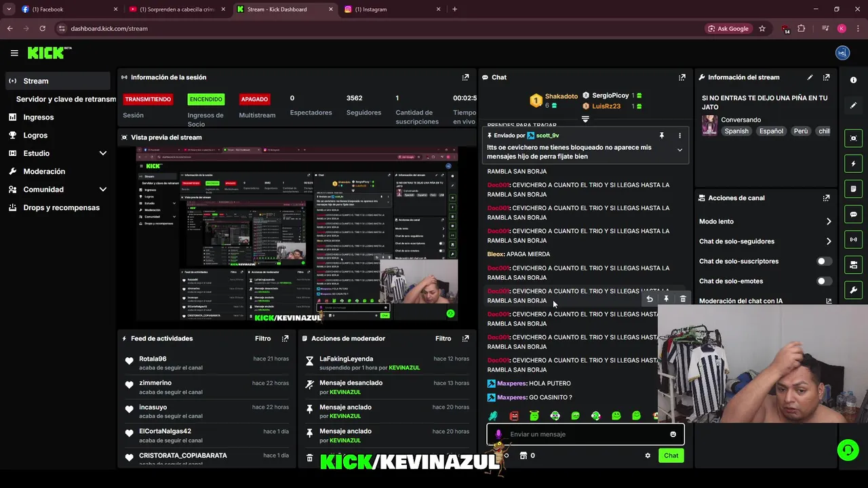Insert the red angry face emote
The image size is (868, 488).
[x=514, y=415]
